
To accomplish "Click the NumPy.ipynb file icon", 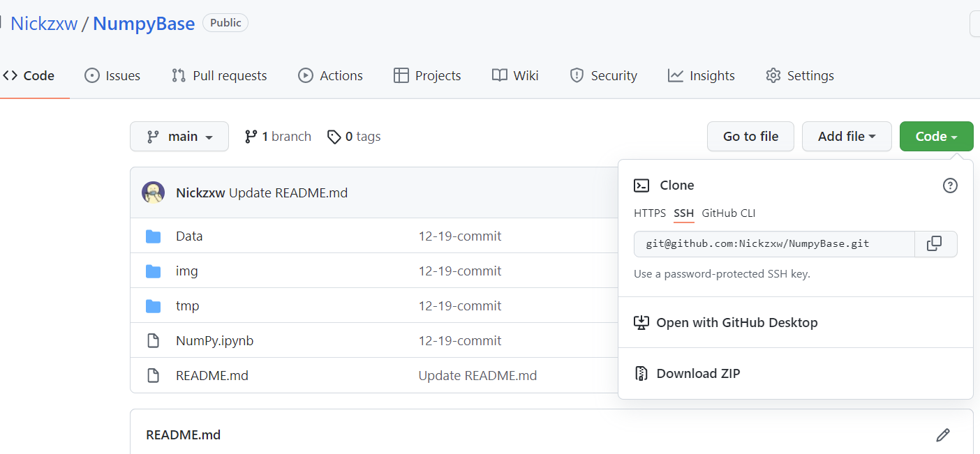I will pos(153,341).
